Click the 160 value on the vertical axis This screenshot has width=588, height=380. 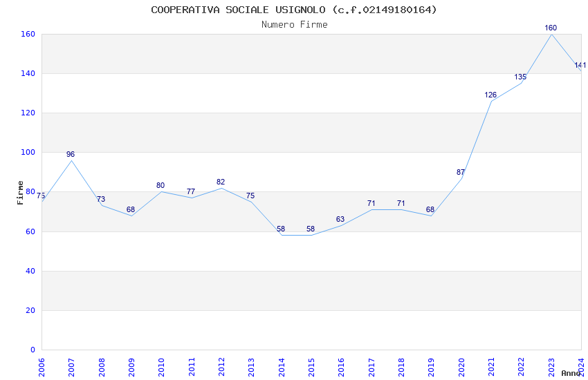coord(28,34)
